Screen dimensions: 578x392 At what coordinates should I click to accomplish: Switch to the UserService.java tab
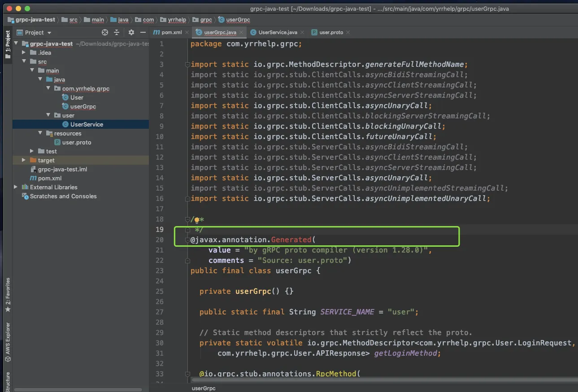point(278,32)
